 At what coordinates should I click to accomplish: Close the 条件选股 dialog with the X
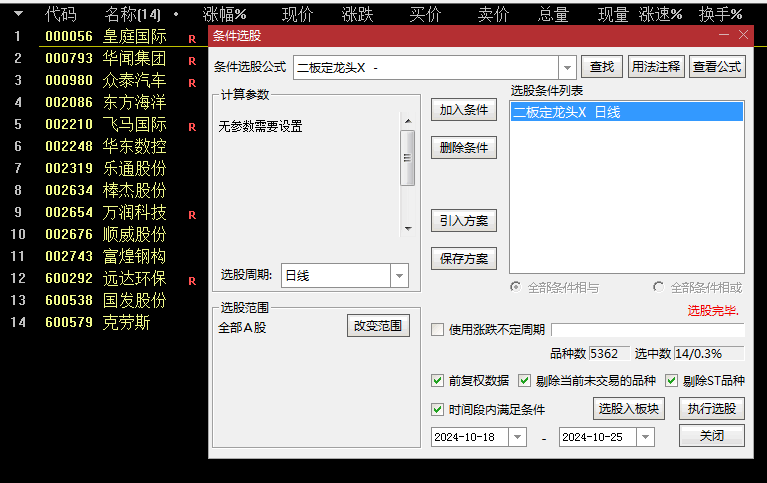coord(744,35)
